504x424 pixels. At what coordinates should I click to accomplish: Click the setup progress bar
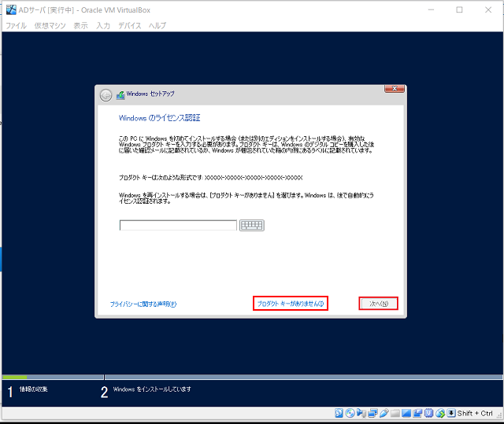(252, 377)
